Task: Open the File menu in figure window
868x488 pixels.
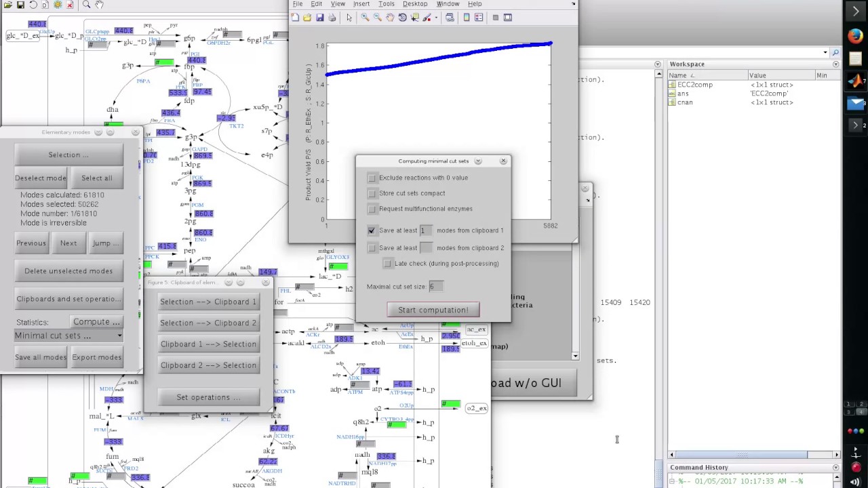Action: point(298,4)
